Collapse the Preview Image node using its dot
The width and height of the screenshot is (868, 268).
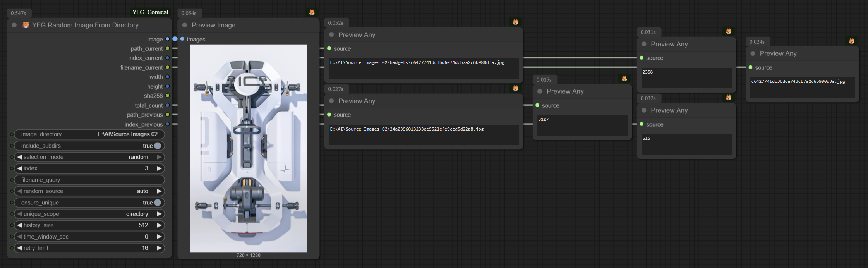click(185, 25)
